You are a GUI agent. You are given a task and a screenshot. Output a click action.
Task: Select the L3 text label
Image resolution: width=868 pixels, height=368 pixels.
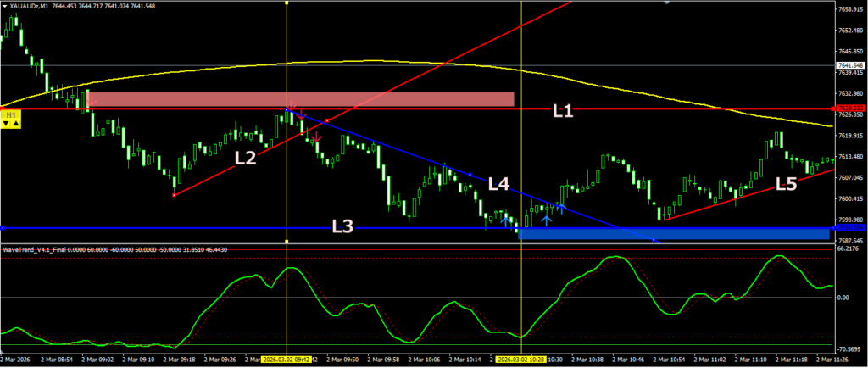click(342, 226)
